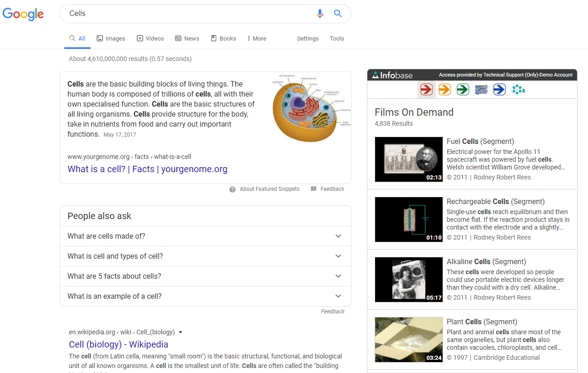Click the magnifying glass search button

338,14
